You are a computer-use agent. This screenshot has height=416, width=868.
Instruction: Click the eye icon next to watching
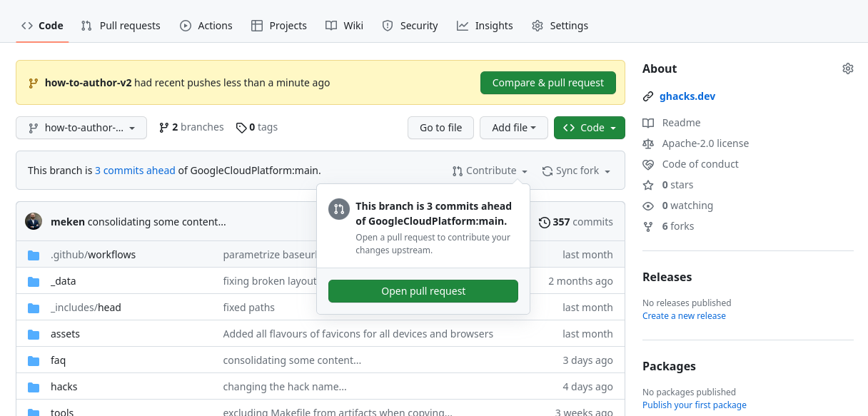click(x=647, y=206)
